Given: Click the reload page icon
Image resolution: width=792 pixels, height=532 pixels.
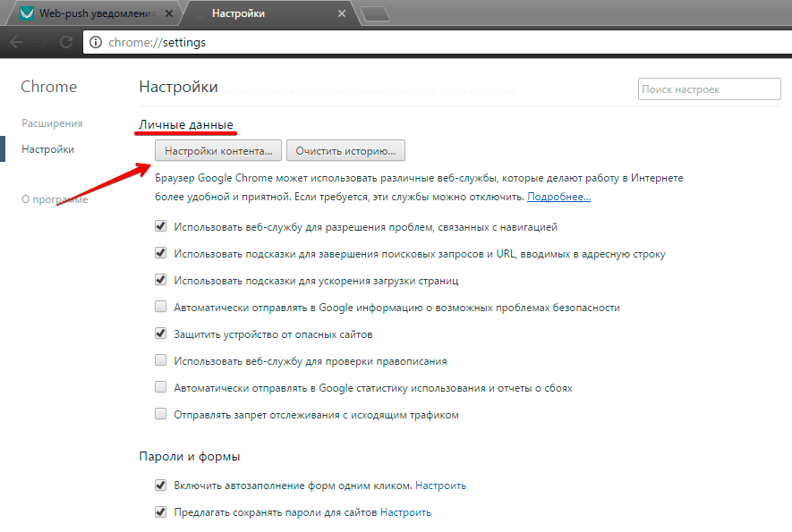Looking at the screenshot, I should tap(66, 42).
